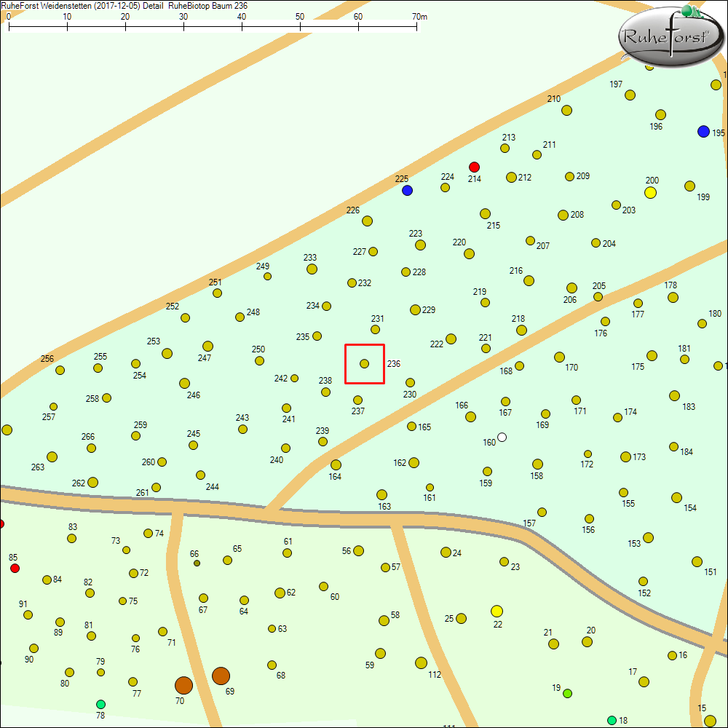Click tree marker 256 near the left path
The width and height of the screenshot is (728, 728).
click(60, 370)
